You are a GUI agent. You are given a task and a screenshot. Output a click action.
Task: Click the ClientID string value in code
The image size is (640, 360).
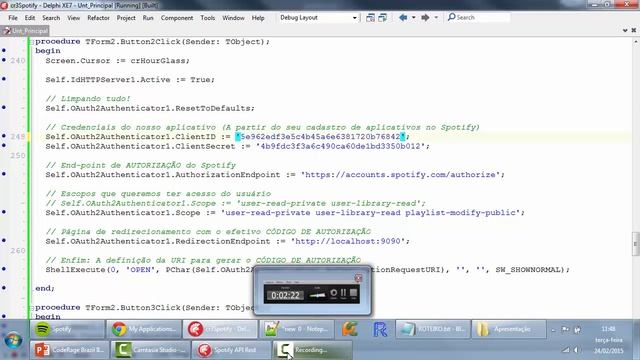point(320,137)
